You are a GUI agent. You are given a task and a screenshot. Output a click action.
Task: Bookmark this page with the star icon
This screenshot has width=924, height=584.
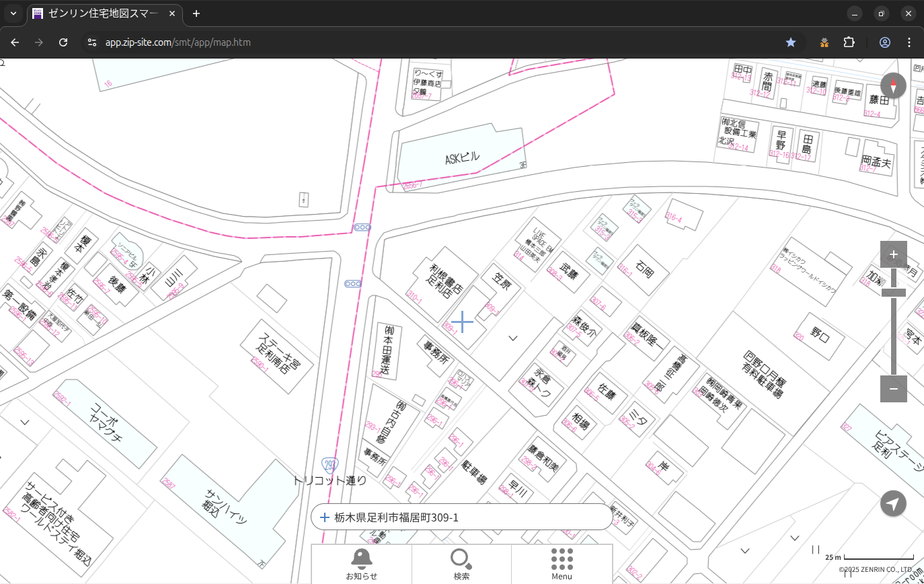click(791, 42)
